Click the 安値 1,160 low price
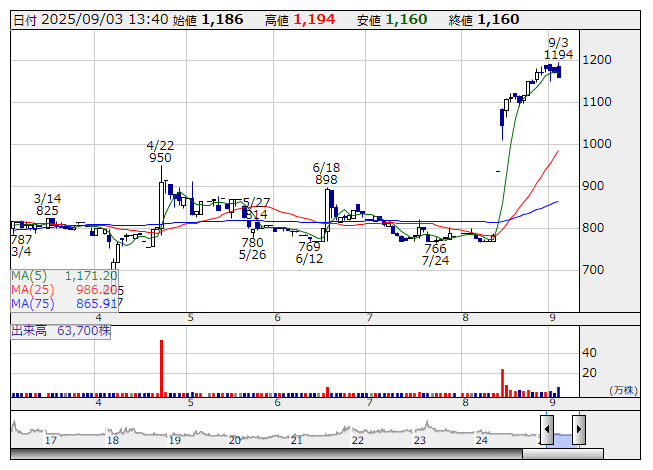 tap(392, 20)
